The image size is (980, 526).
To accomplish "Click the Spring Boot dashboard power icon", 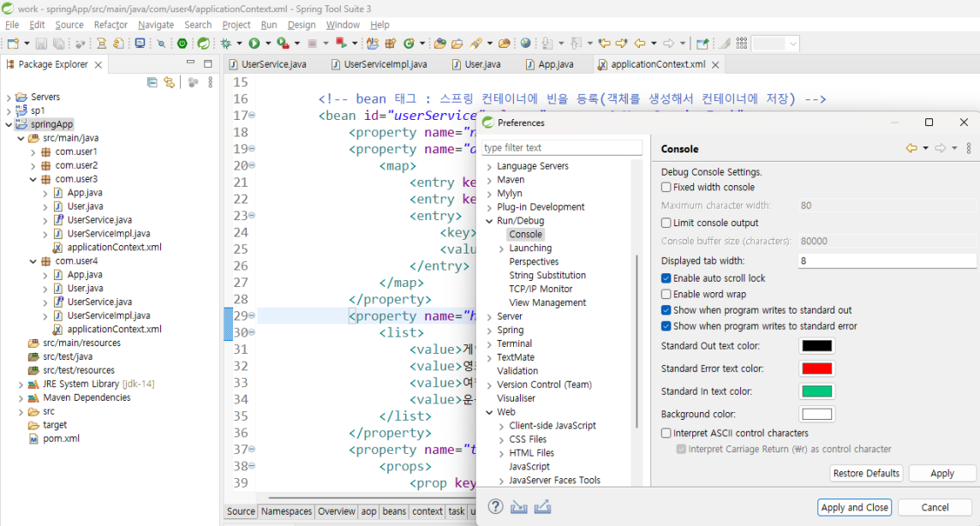I will click(182, 43).
